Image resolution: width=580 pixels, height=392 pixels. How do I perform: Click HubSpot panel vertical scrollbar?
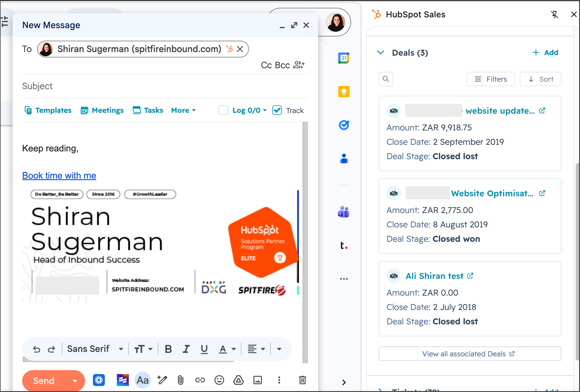[577, 262]
